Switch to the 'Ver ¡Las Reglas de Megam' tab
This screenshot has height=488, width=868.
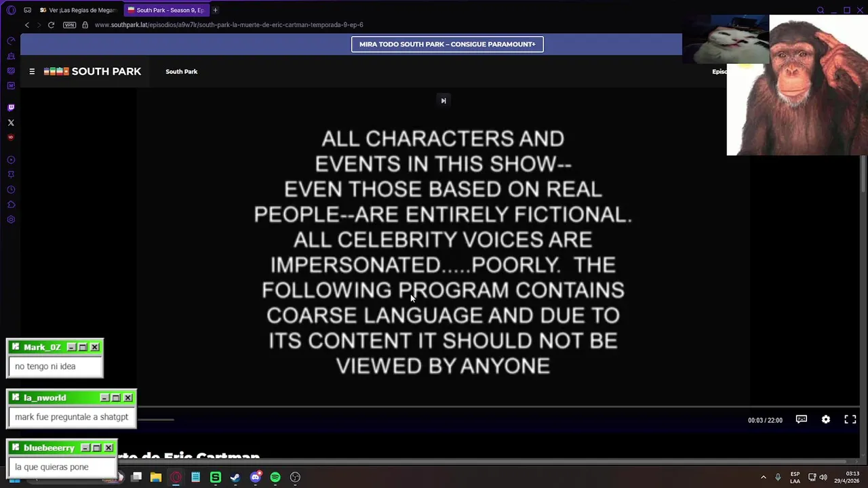point(78,10)
